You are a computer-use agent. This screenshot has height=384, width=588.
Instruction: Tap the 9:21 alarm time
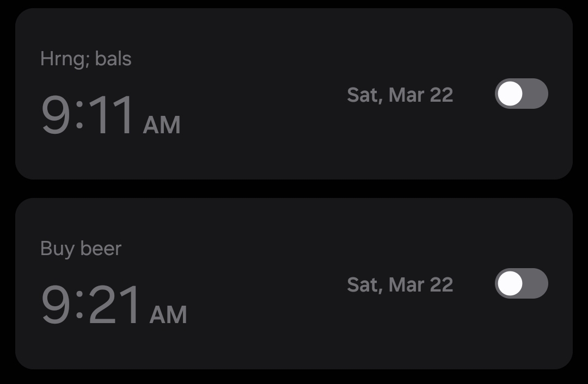pos(91,305)
